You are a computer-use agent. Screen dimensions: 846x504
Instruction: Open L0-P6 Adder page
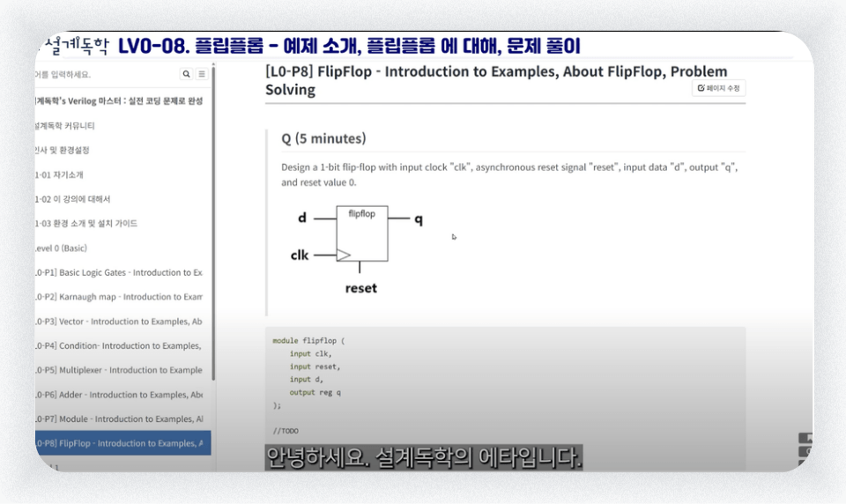[119, 395]
